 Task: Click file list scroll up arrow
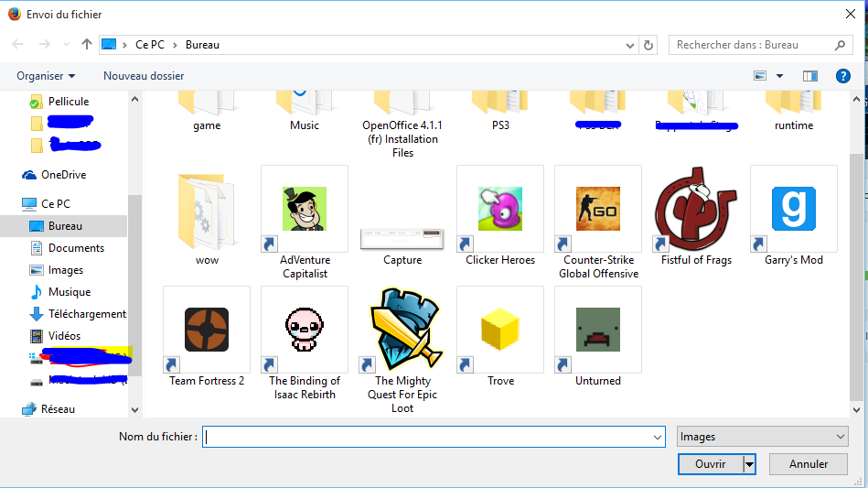click(x=856, y=99)
